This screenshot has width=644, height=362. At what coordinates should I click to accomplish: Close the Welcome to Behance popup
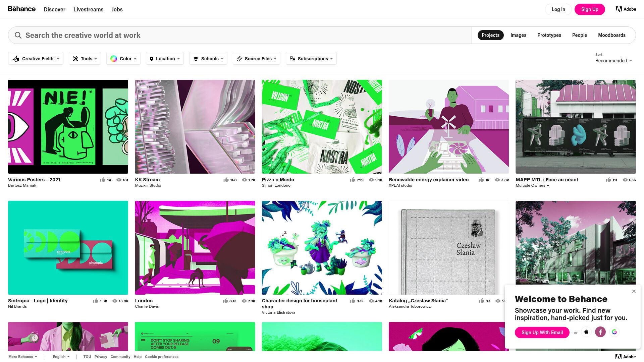point(634,291)
